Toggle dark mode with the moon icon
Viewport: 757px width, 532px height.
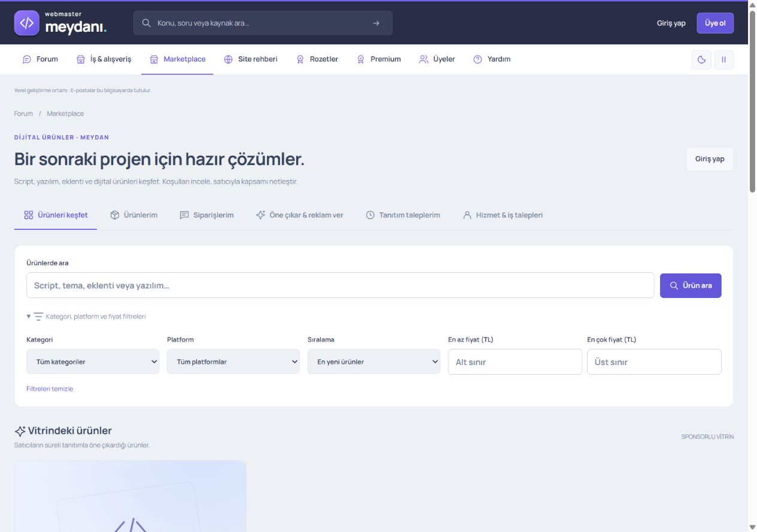[701, 60]
